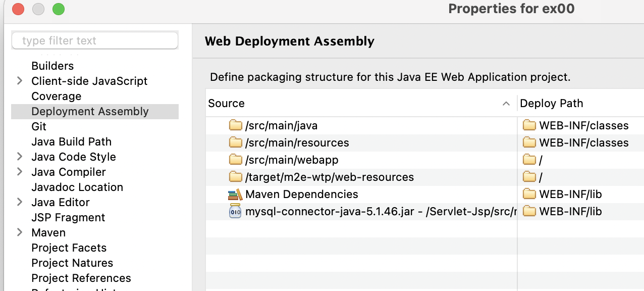Viewport: 644px width, 291px height.
Task: Click the mysql-connector jar file icon
Action: tap(235, 211)
